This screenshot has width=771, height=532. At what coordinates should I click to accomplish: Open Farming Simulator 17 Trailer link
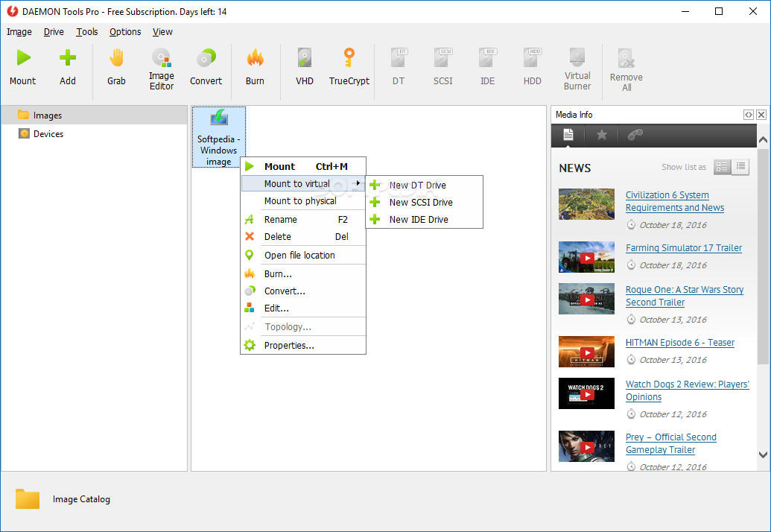coord(684,248)
